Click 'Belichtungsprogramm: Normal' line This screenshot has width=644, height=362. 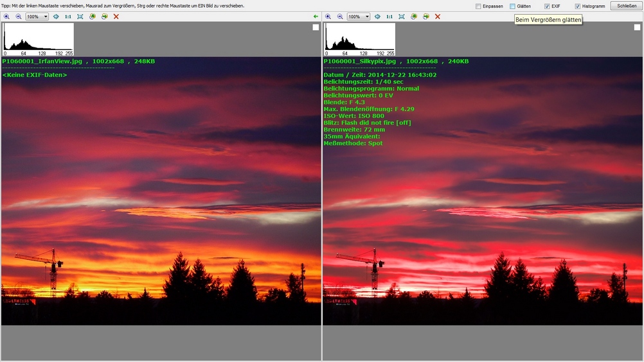[x=371, y=89]
